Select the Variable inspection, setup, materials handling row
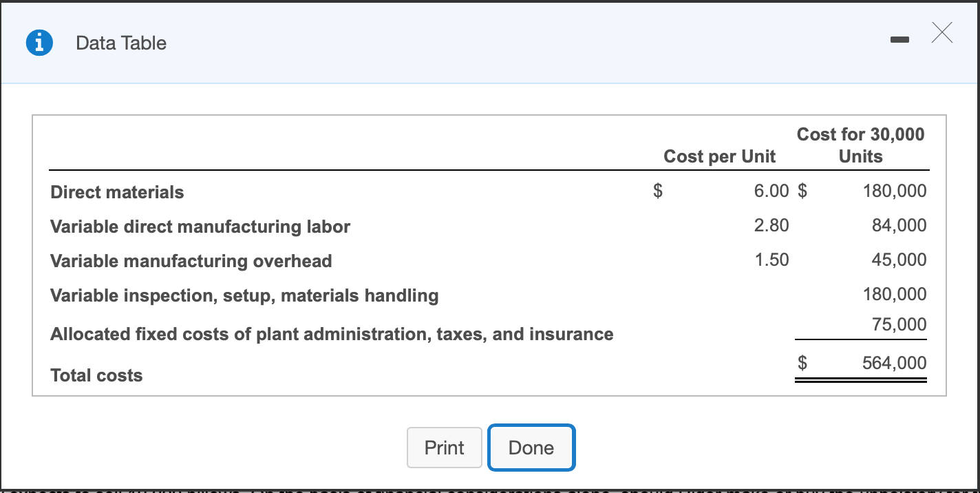Viewport: 980px width, 493px height. [x=244, y=295]
